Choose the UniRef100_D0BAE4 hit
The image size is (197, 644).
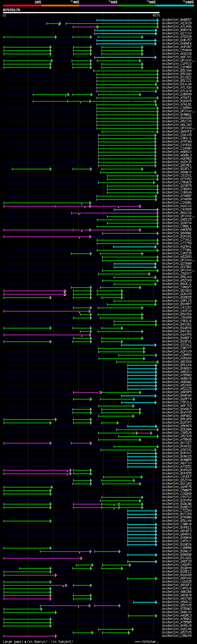[177, 43]
